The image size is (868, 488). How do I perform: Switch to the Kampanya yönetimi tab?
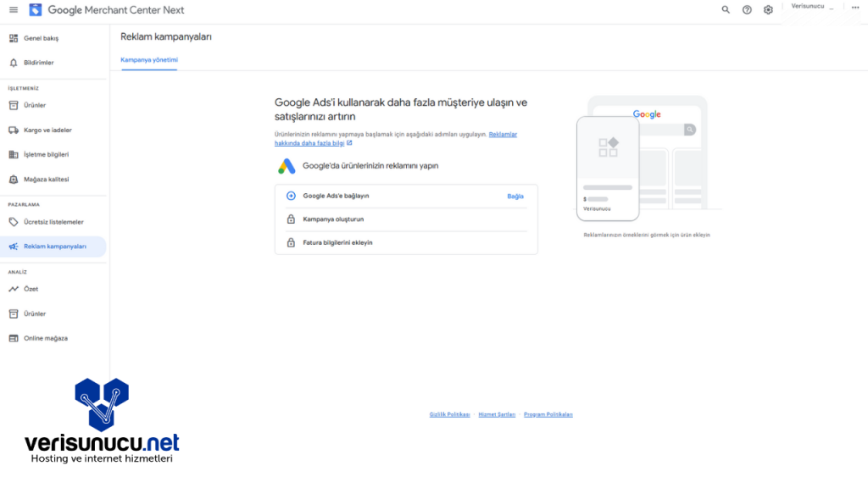point(149,60)
